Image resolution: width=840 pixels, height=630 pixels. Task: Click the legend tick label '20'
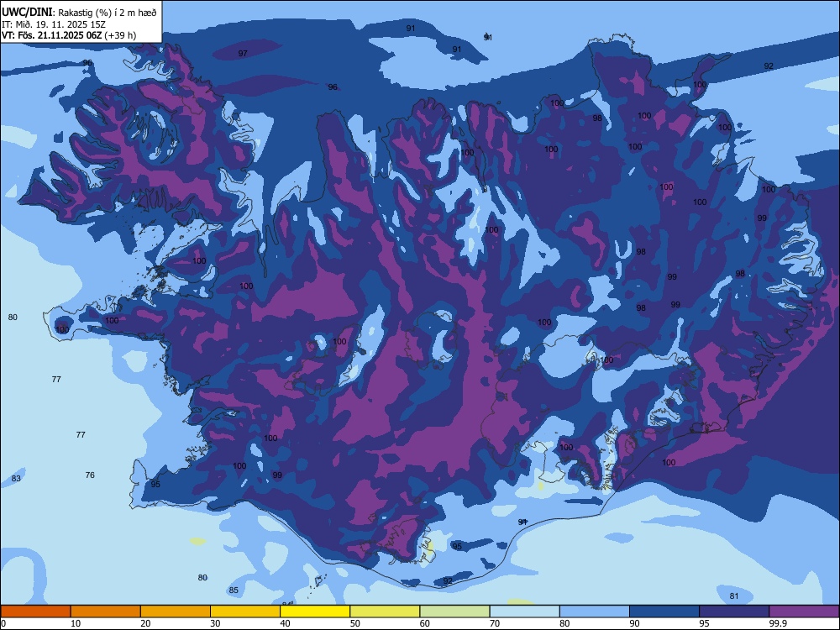(145, 623)
